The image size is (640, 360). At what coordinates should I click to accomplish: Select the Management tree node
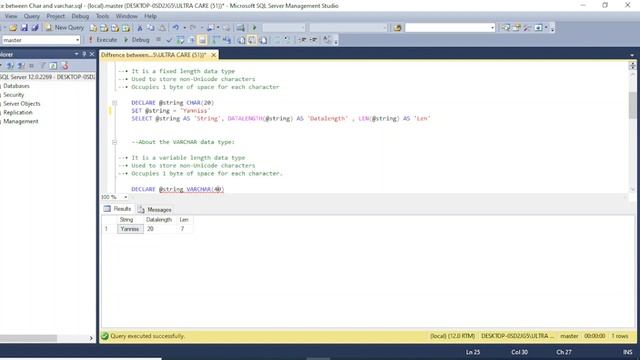click(x=20, y=121)
